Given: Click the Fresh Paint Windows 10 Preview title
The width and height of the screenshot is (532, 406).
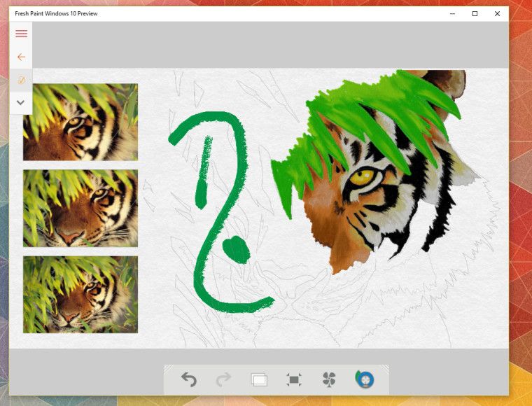Looking at the screenshot, I should (56, 13).
